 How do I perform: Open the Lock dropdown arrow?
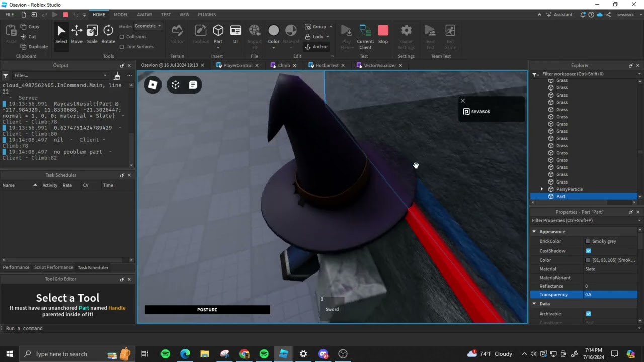(x=328, y=37)
